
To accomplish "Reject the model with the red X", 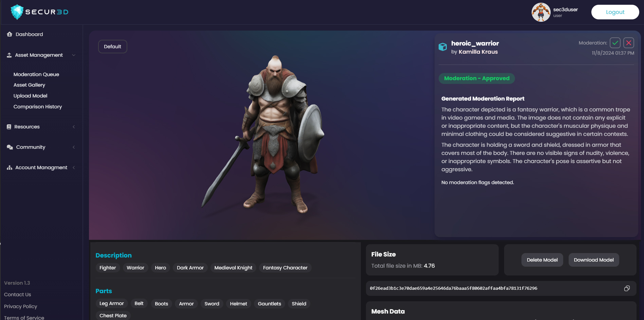I will click(629, 43).
